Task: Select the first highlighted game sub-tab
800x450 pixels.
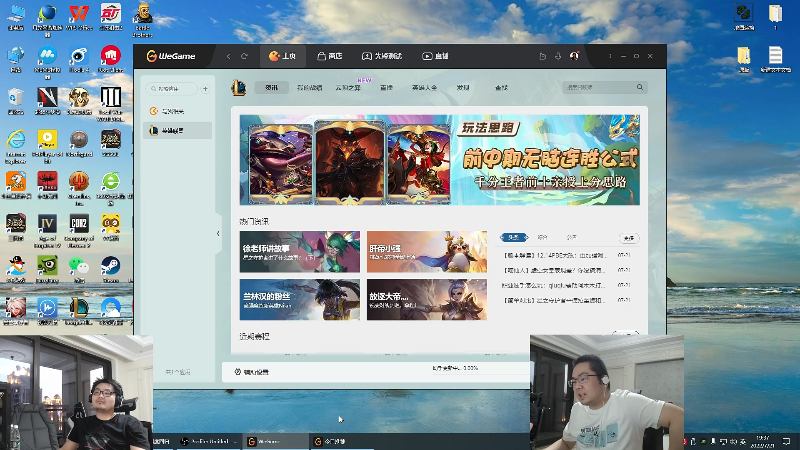Action: [271, 88]
